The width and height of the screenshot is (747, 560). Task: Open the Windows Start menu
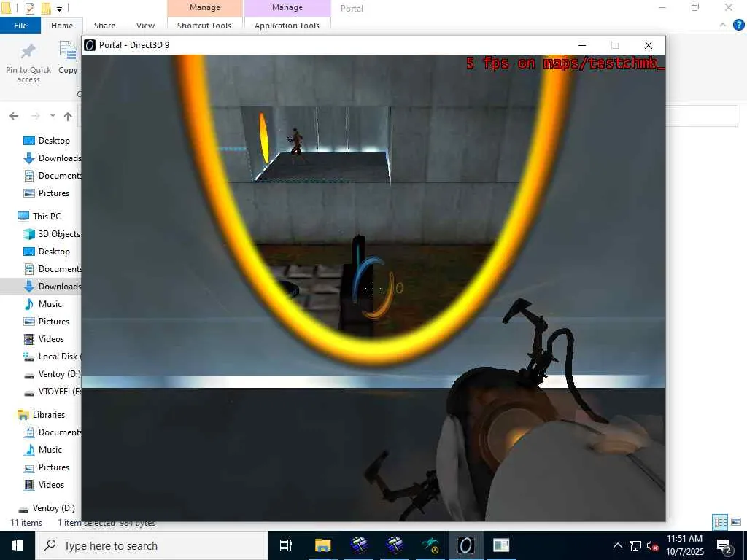pyautogui.click(x=18, y=545)
